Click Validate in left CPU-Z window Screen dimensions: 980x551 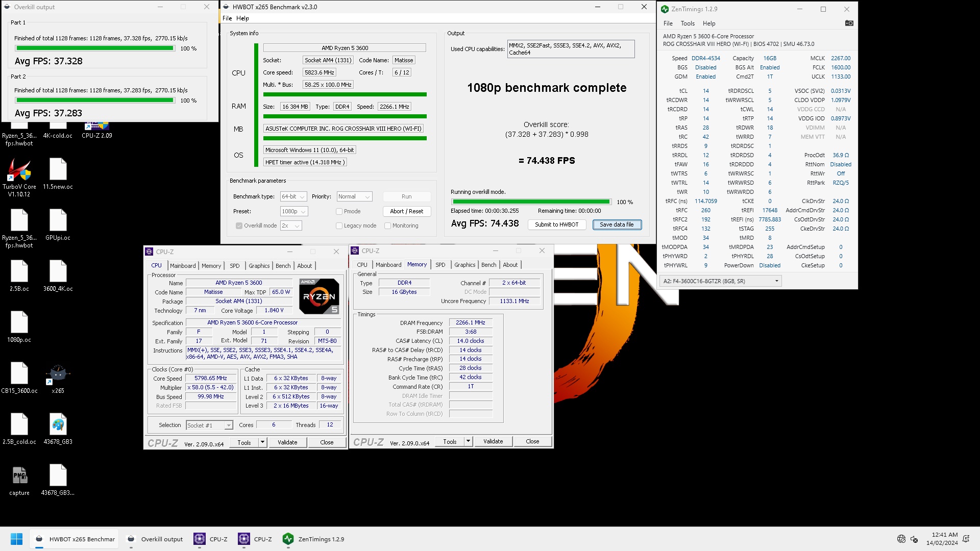click(x=287, y=442)
